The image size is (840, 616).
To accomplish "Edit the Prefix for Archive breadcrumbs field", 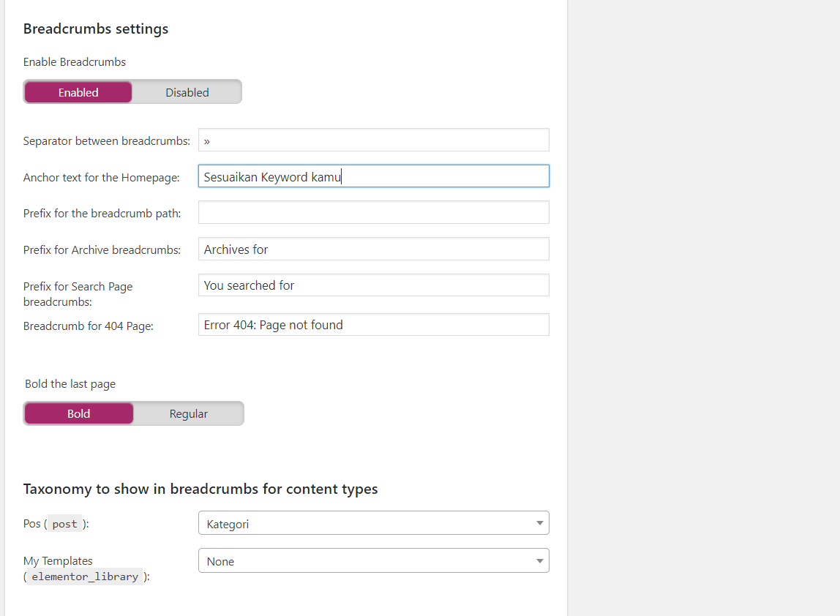I will pos(373,249).
